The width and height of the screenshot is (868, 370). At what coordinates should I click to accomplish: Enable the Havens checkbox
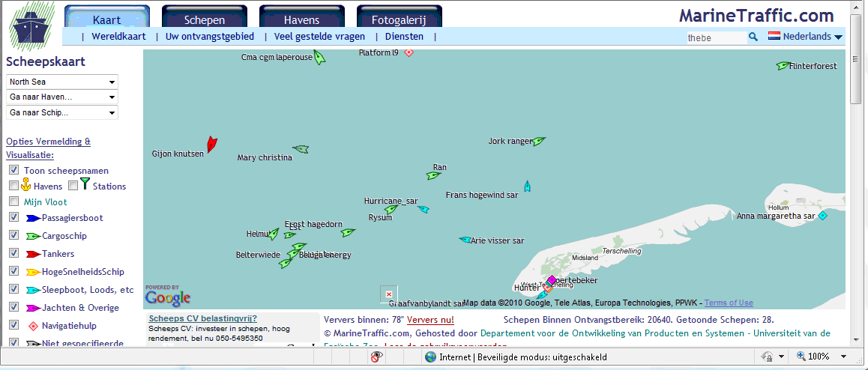point(13,186)
